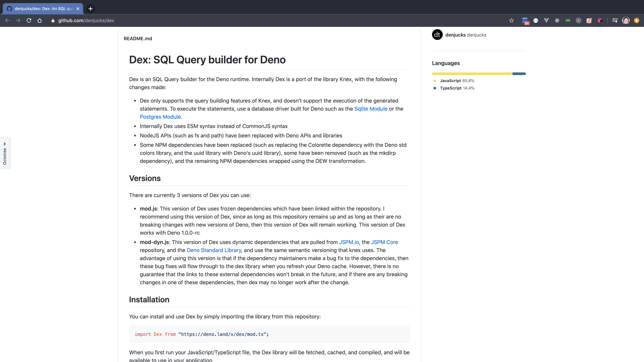Click the Chrome profile avatar
This screenshot has width=644, height=362.
(x=626, y=20)
